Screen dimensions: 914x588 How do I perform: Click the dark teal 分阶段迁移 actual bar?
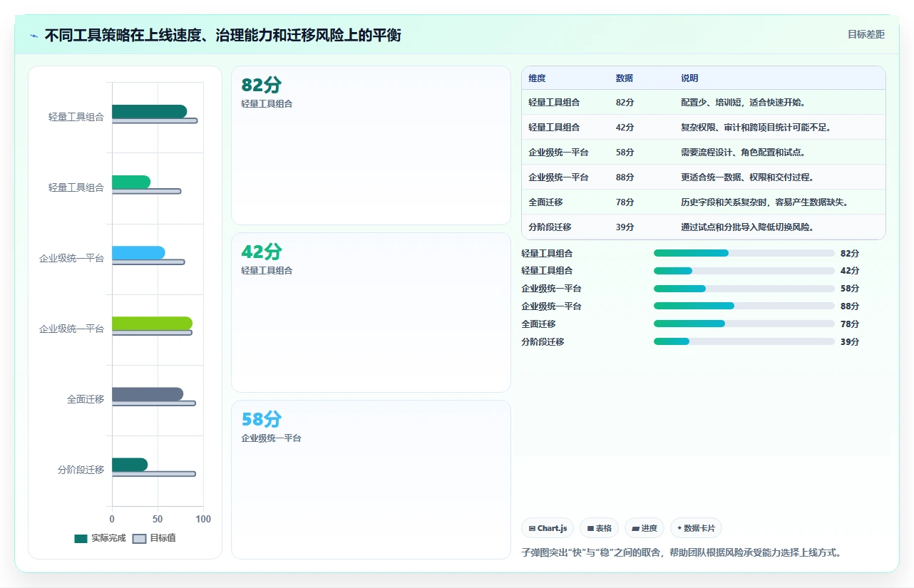click(x=130, y=465)
